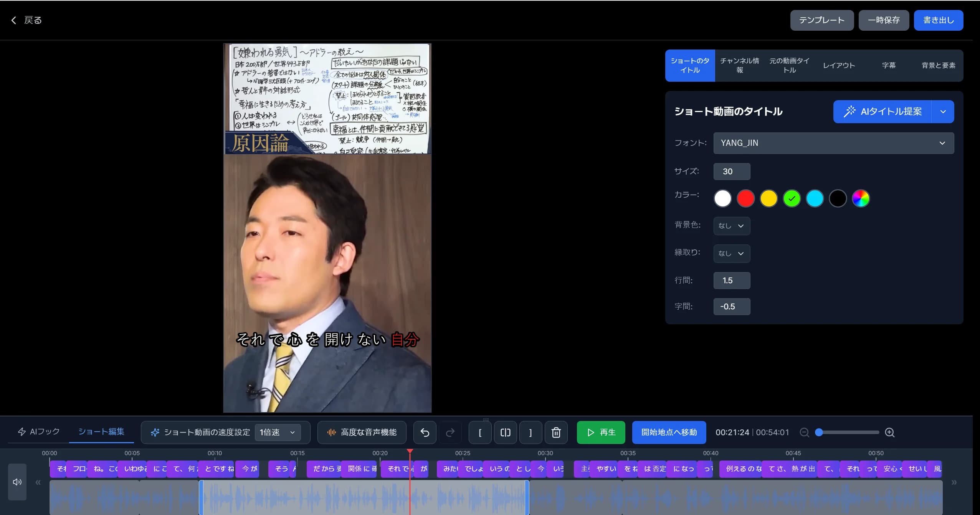Click the 再生 play button

pyautogui.click(x=600, y=432)
